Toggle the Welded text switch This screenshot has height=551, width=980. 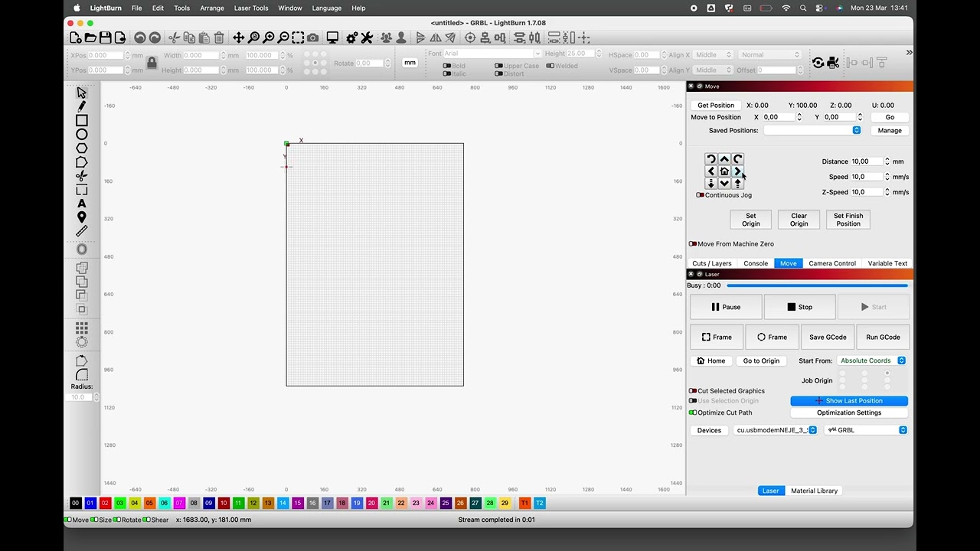pyautogui.click(x=562, y=66)
